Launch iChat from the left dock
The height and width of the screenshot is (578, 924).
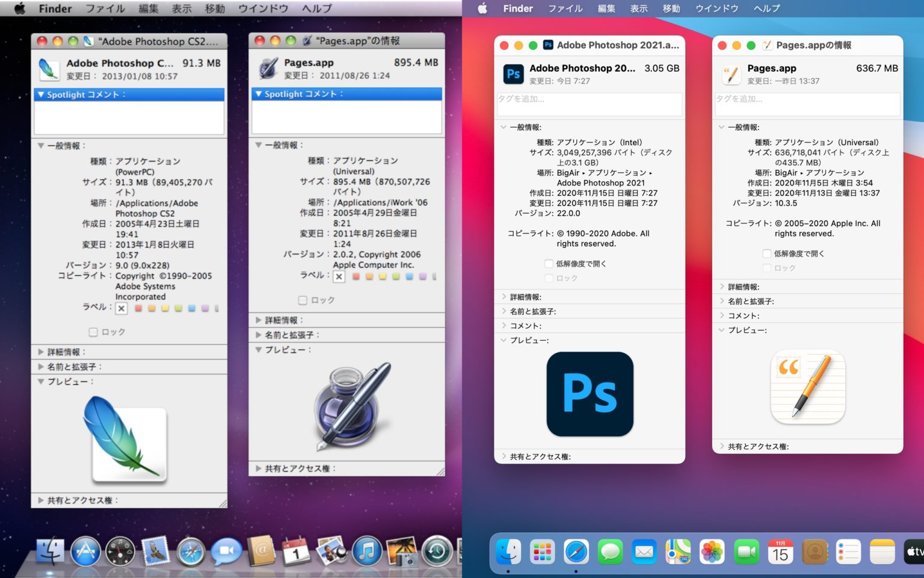(x=226, y=552)
